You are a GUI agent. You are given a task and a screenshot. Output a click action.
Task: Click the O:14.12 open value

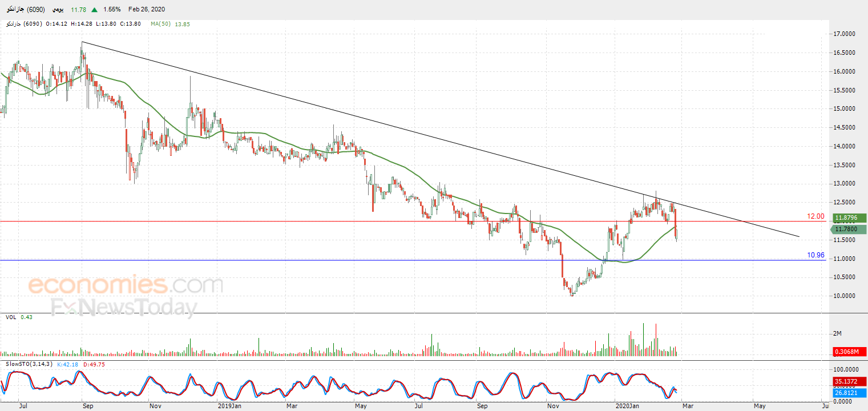tap(57, 24)
